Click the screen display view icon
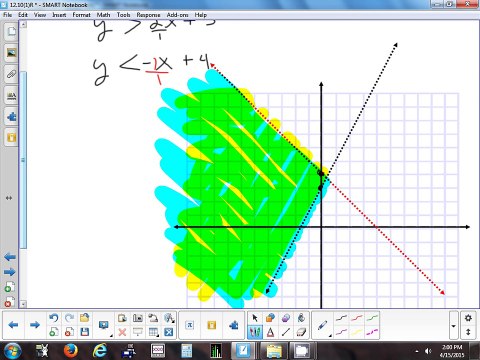The height and width of the screenshot is (360, 480). [x=104, y=325]
